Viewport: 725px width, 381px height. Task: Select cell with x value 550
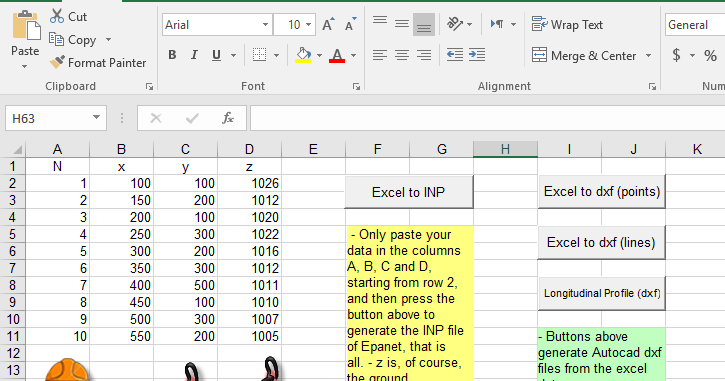click(x=121, y=336)
